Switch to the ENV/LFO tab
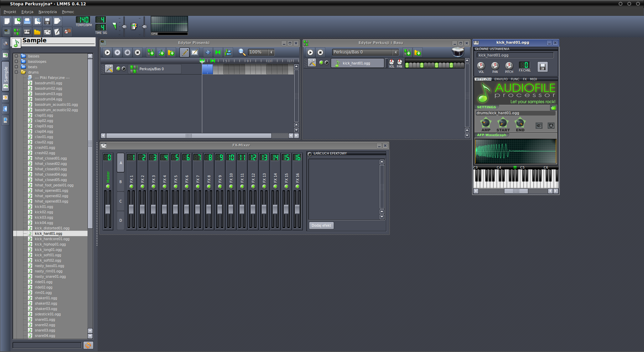 (501, 79)
